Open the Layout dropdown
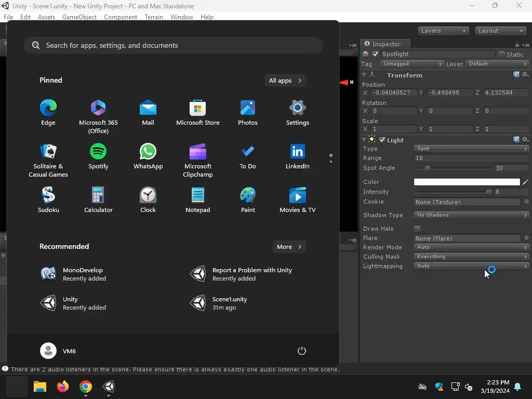Viewport: 532px width, 399px height. (x=500, y=31)
